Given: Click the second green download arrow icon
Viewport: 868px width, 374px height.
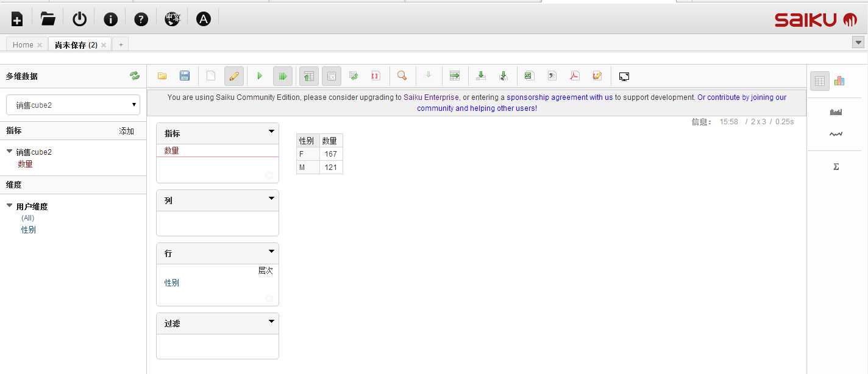Looking at the screenshot, I should click(x=503, y=76).
